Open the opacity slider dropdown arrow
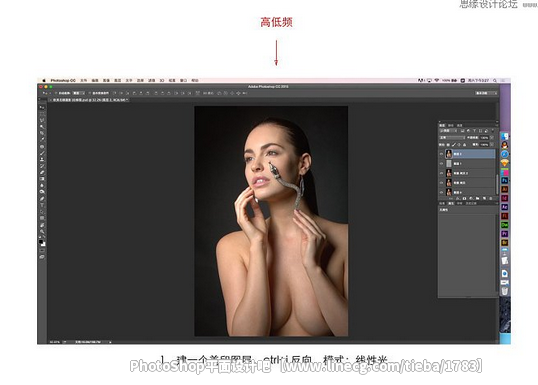 point(492,138)
